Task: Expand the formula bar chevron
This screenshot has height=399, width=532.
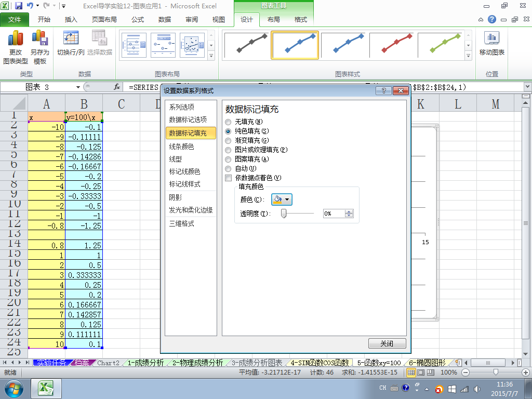Action: 528,87
